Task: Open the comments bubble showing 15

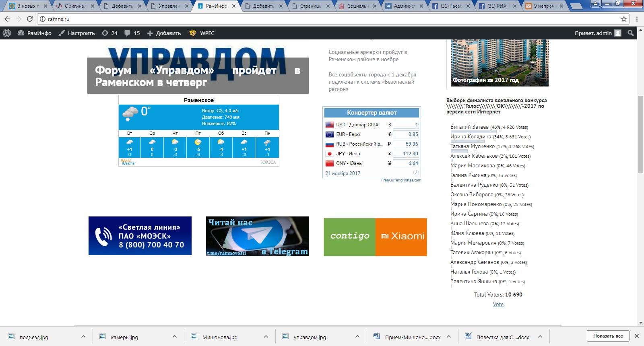Action: click(x=132, y=33)
